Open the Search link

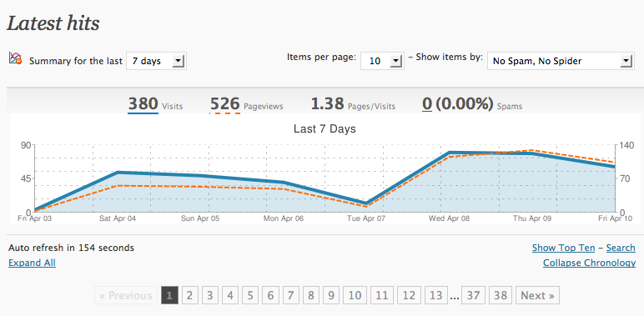[x=621, y=248]
